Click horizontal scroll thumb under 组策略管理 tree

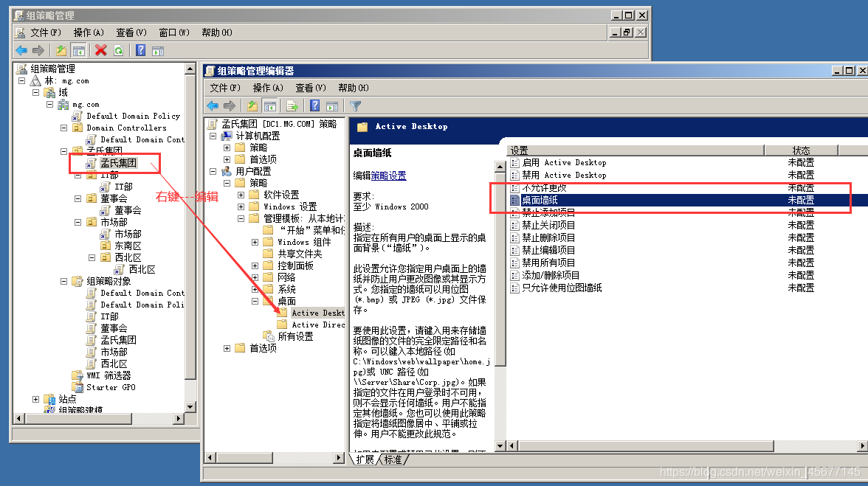(x=78, y=419)
